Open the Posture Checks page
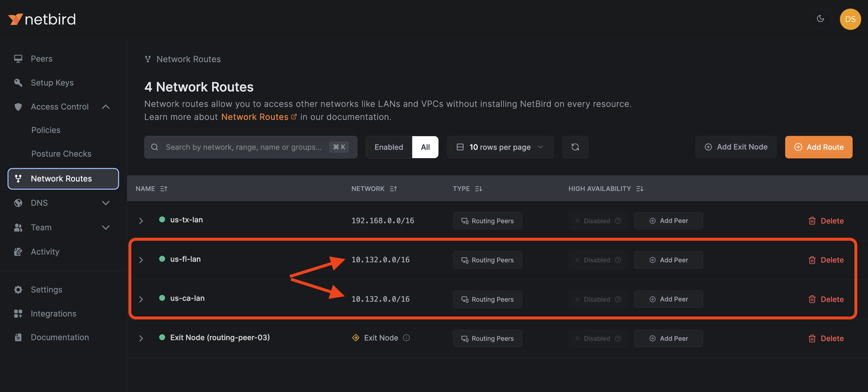Viewport: 868px width, 392px height. (x=61, y=153)
